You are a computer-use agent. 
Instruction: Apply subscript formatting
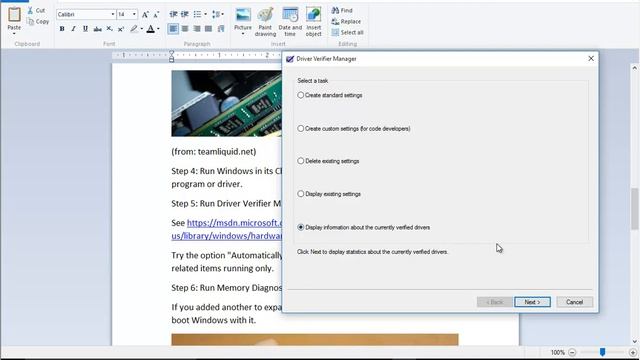[x=109, y=29]
